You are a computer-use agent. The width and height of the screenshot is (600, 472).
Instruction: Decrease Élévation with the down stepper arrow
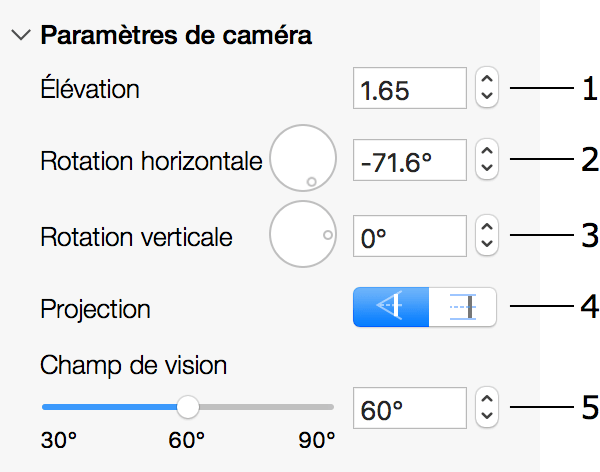pos(487,96)
